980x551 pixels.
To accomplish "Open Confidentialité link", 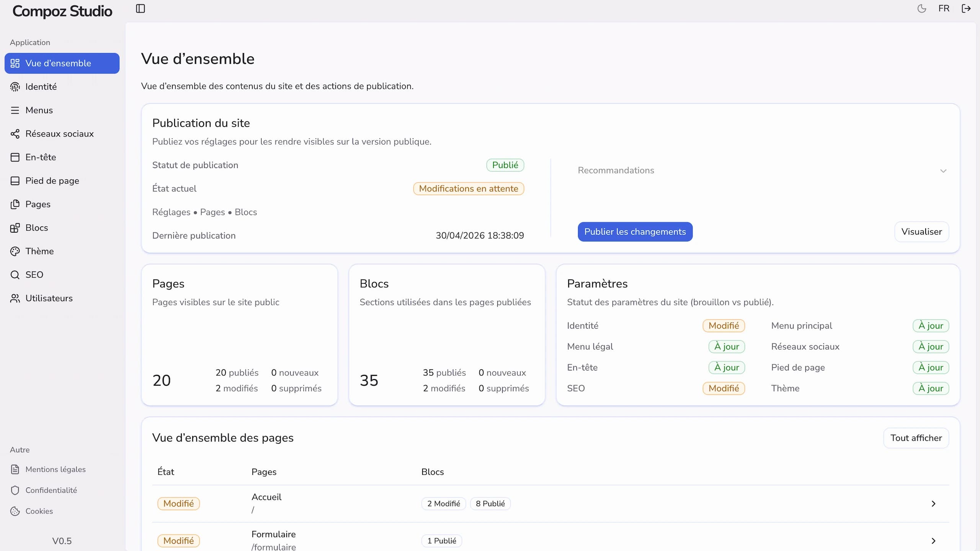I will pos(51,490).
